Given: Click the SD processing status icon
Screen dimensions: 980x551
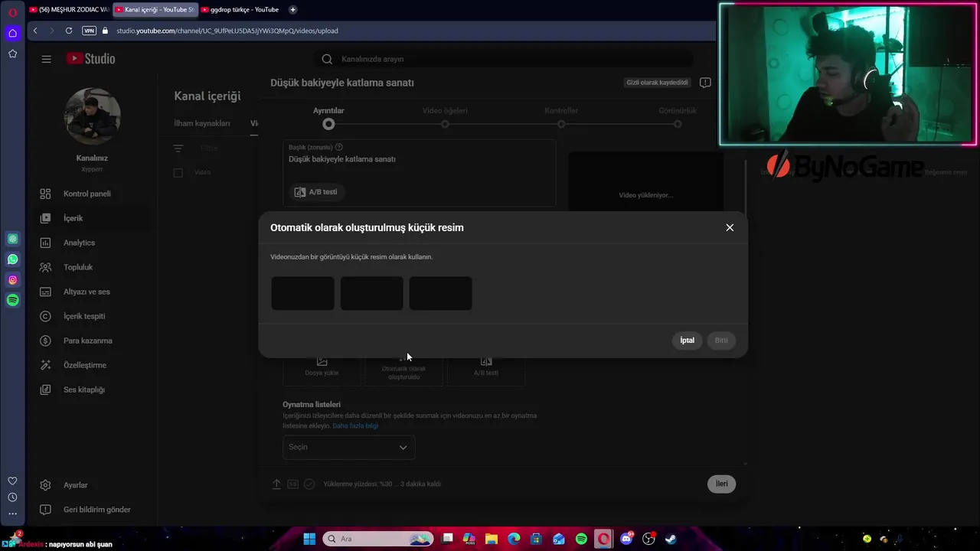Looking at the screenshot, I should coord(293,484).
